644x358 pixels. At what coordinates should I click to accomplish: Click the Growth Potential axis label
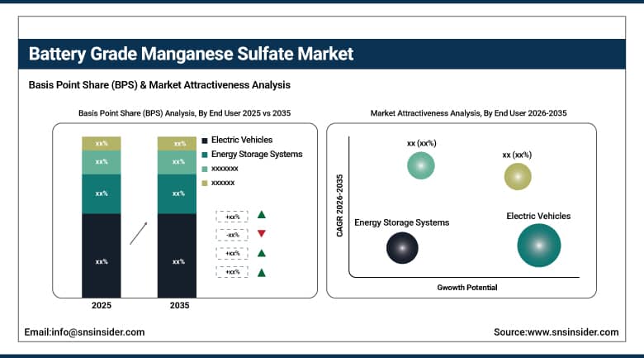(467, 288)
